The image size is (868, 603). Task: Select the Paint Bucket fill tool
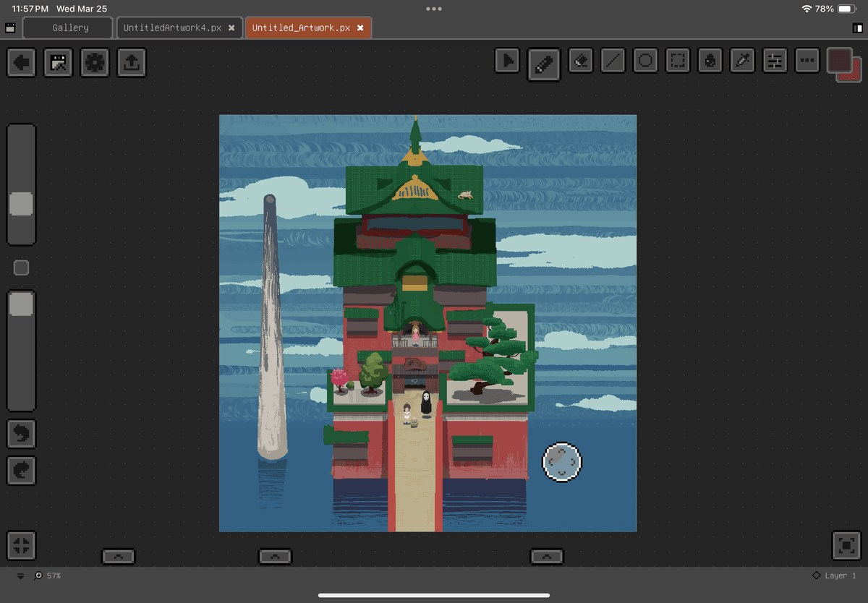[710, 61]
